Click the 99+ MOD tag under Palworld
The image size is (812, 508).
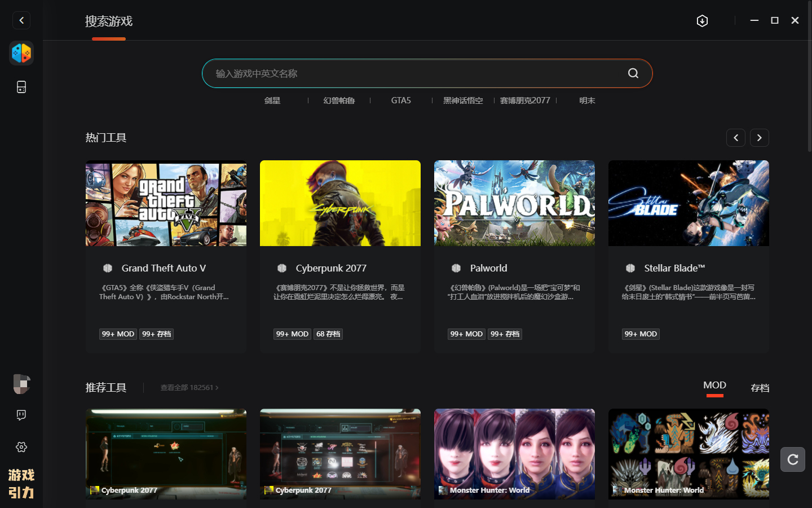466,334
